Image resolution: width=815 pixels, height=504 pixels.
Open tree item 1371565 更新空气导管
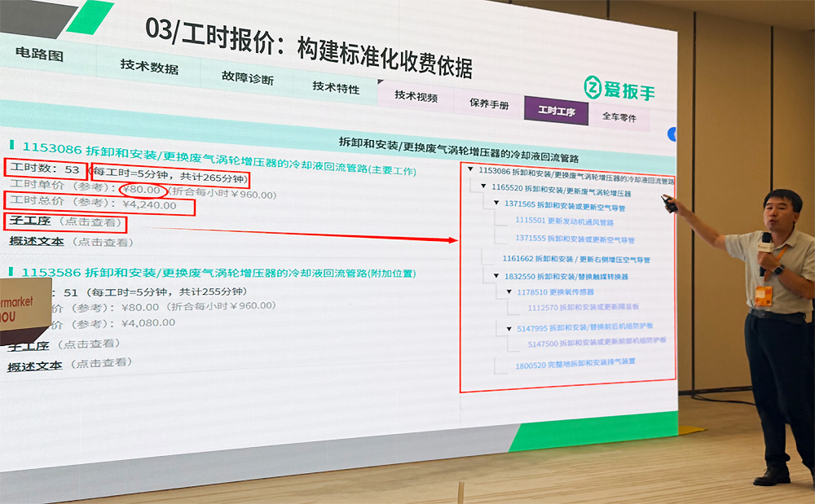565,205
